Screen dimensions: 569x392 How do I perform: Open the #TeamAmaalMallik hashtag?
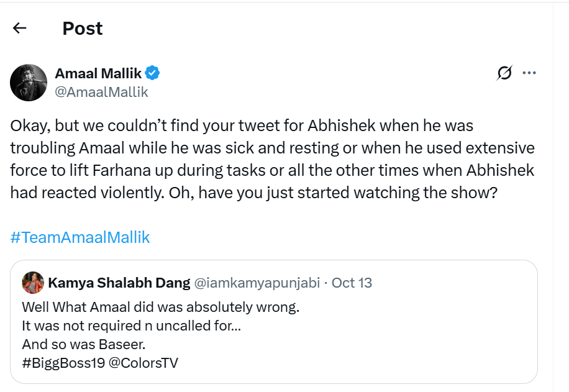pyautogui.click(x=80, y=236)
